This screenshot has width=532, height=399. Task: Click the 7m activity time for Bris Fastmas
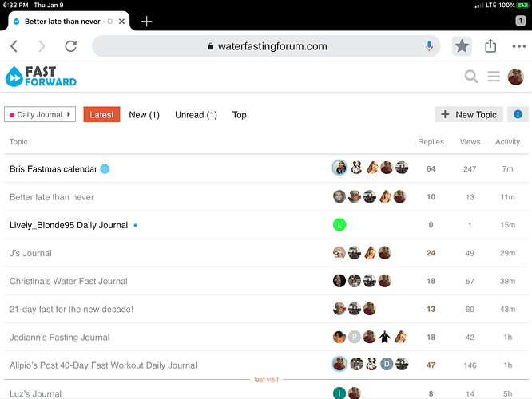[x=507, y=169]
